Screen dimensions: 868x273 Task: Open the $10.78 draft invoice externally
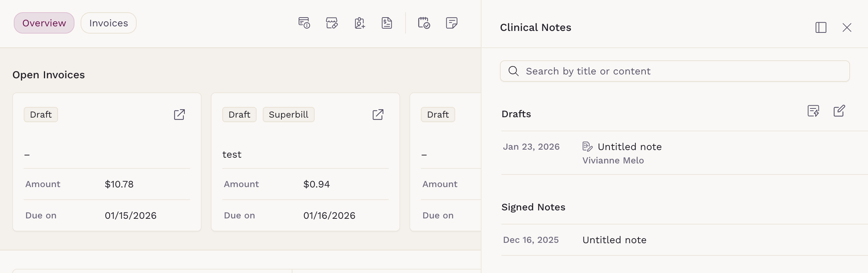[179, 115]
